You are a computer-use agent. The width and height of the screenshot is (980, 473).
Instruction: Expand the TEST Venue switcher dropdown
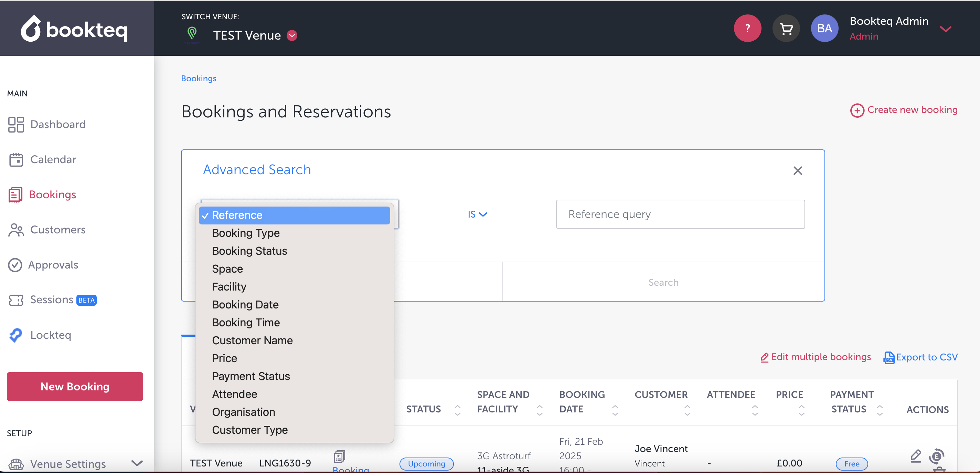292,35
